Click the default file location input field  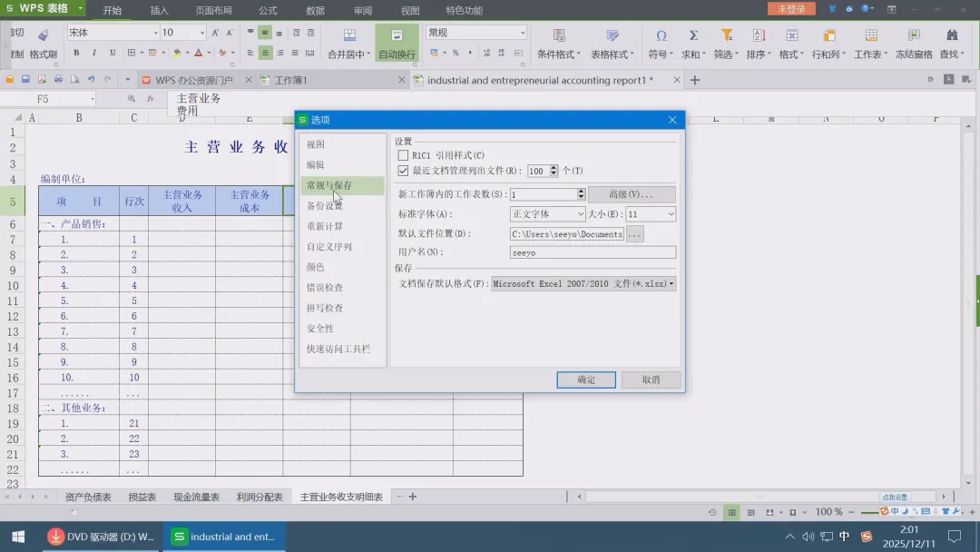coord(567,234)
